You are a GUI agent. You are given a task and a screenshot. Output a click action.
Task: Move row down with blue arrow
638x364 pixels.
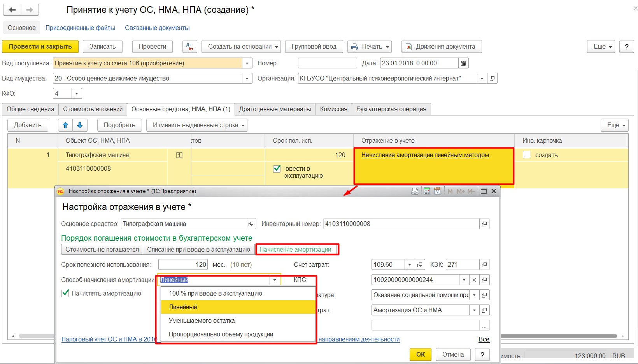click(x=80, y=125)
